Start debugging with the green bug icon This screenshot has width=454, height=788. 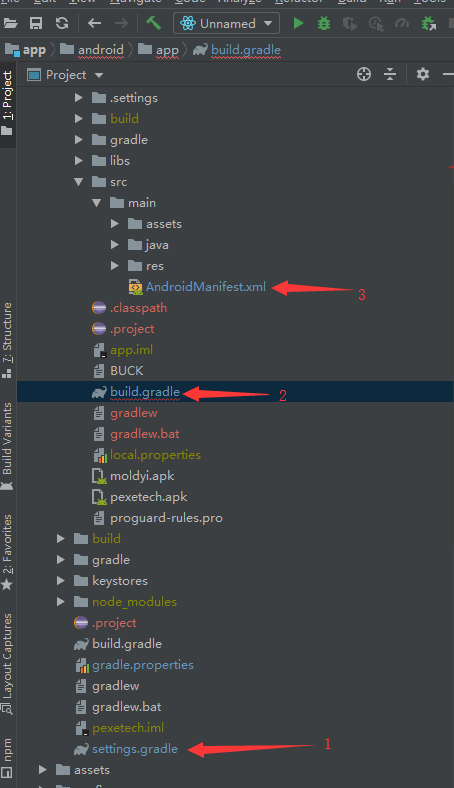pos(324,23)
